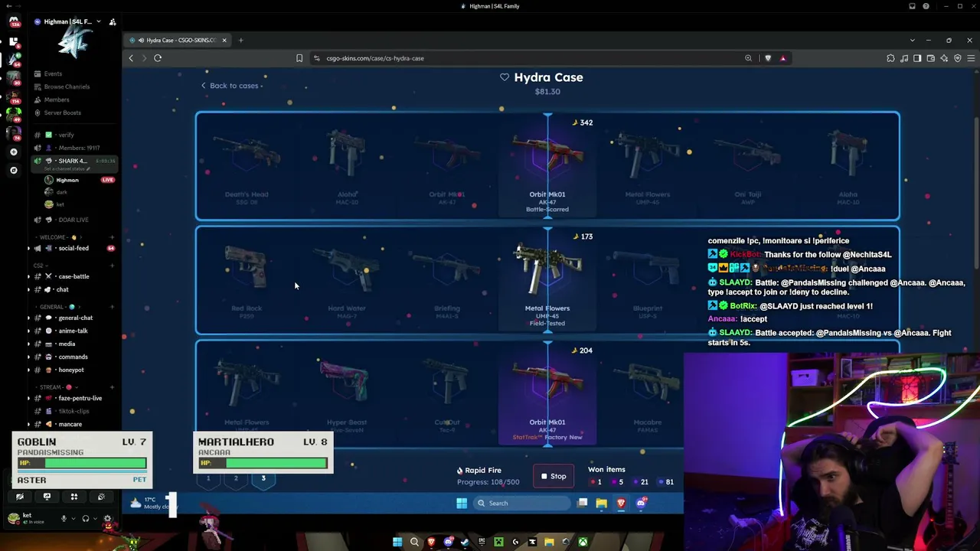Open headphone output options arrow
This screenshot has height=551, width=980.
(95, 518)
